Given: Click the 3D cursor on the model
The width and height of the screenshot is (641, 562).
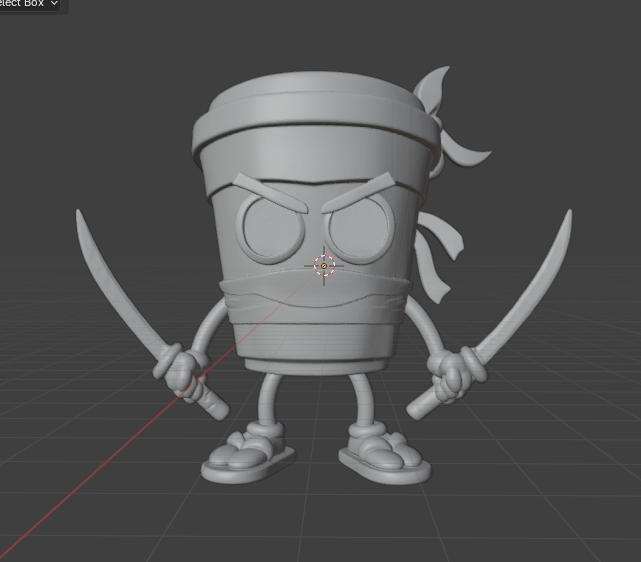Looking at the screenshot, I should pos(324,266).
